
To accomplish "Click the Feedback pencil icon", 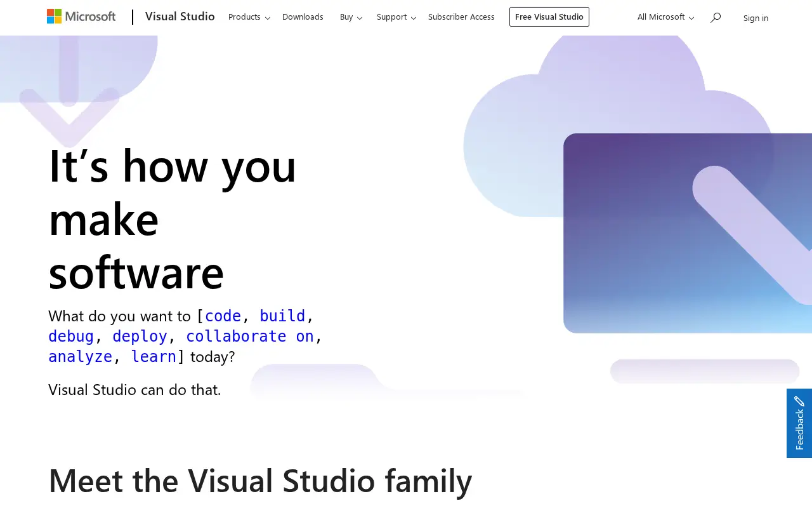I will pyautogui.click(x=799, y=401).
